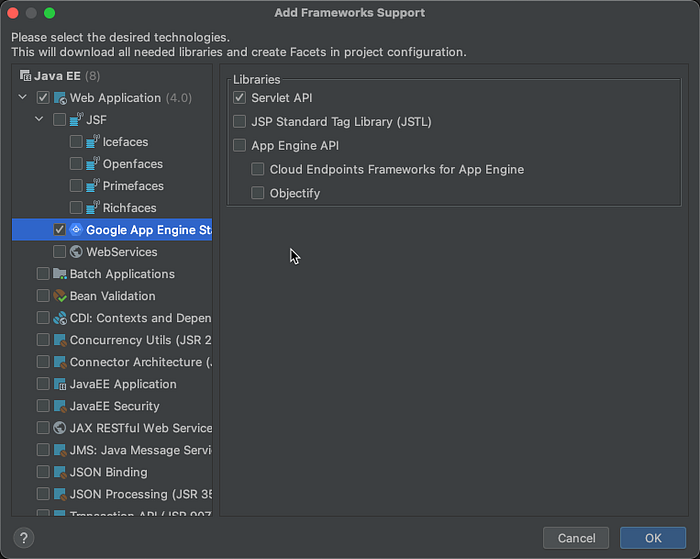Click the Primefaces icon
This screenshot has width=700, height=559.
click(94, 186)
